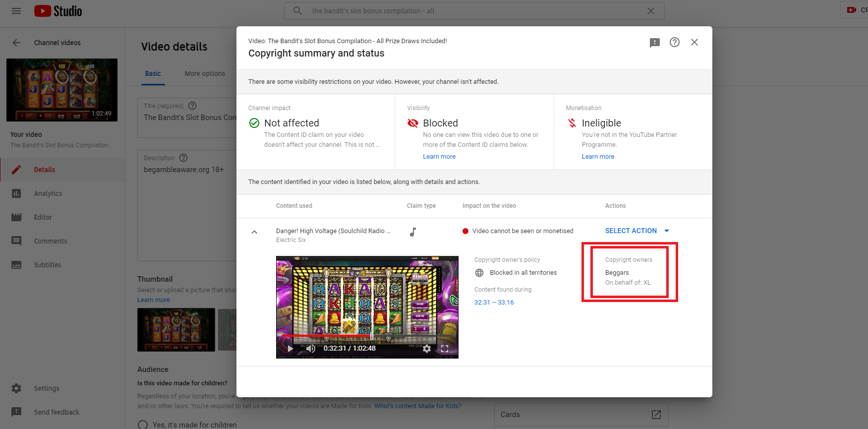Open the SELECT ACTION dropdown
Viewport: 868px width, 429px height.
point(637,231)
